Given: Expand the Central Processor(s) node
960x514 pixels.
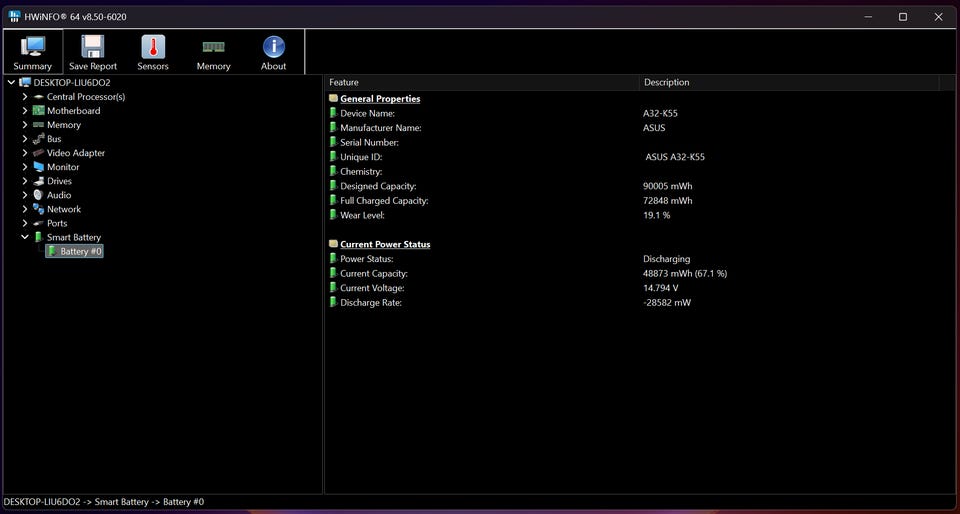Looking at the screenshot, I should coord(24,97).
